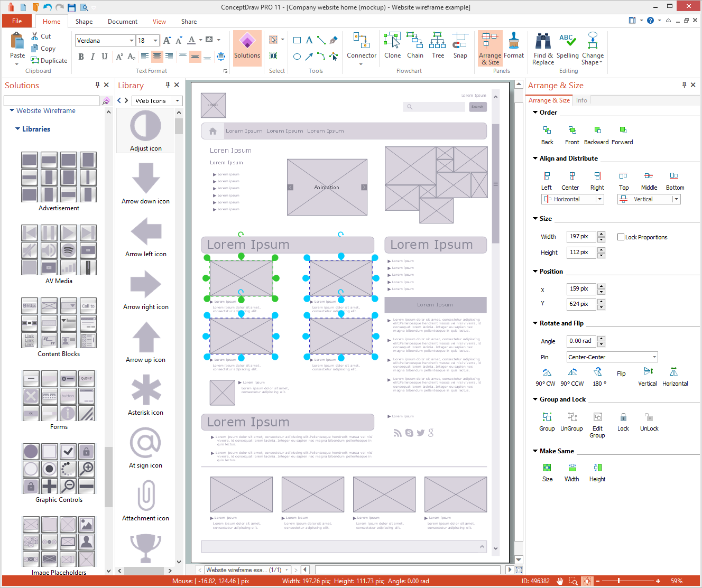The height and width of the screenshot is (588, 702).
Task: Select the At sign icon in library
Action: tap(145, 442)
